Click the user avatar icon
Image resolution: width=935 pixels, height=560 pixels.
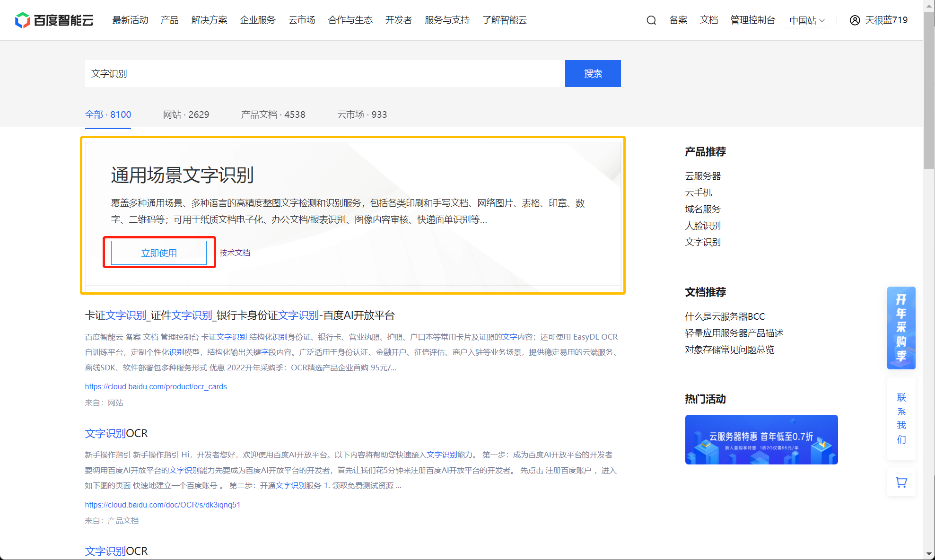(855, 20)
